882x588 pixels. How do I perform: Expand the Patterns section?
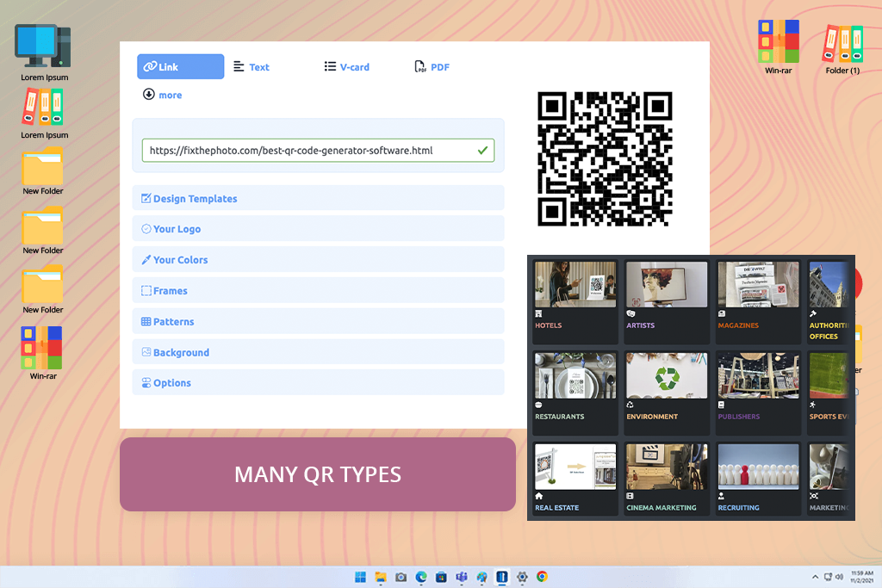click(x=318, y=321)
